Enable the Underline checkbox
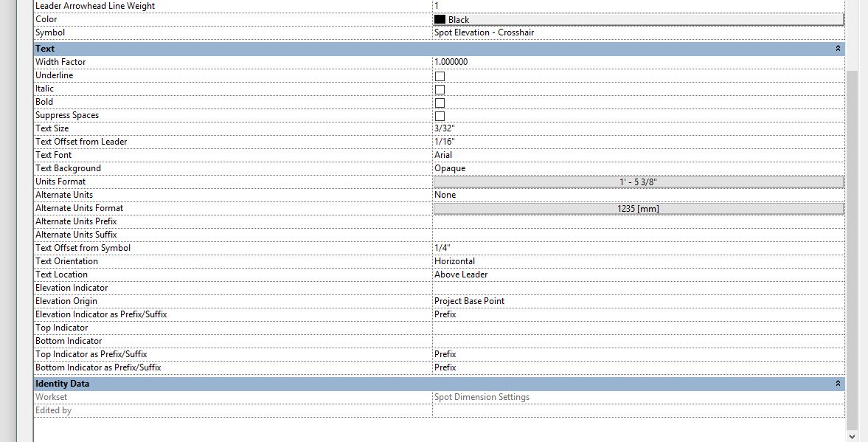868x442 pixels. pos(440,76)
